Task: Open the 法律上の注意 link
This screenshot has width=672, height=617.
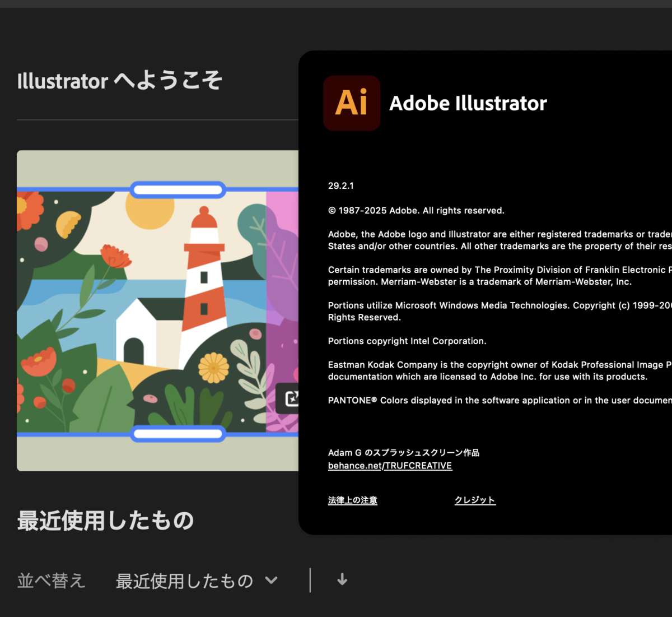Action: click(352, 500)
